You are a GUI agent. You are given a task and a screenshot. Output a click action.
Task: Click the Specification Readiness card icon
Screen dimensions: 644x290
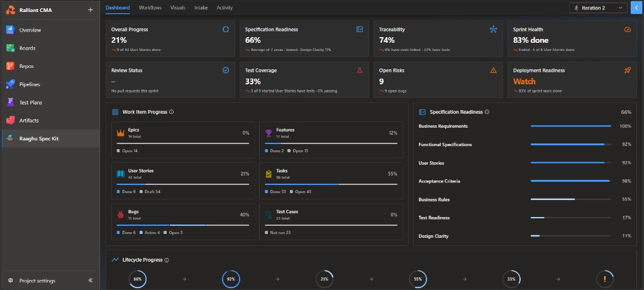(x=360, y=30)
